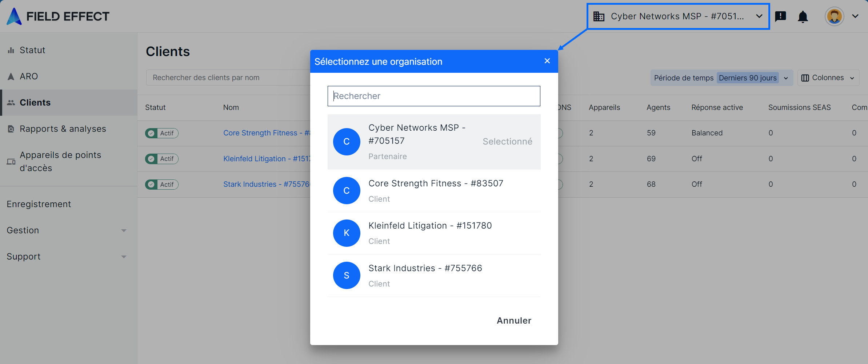The image size is (868, 364).
Task: Click the Statut bar-chart icon
Action: (11, 50)
